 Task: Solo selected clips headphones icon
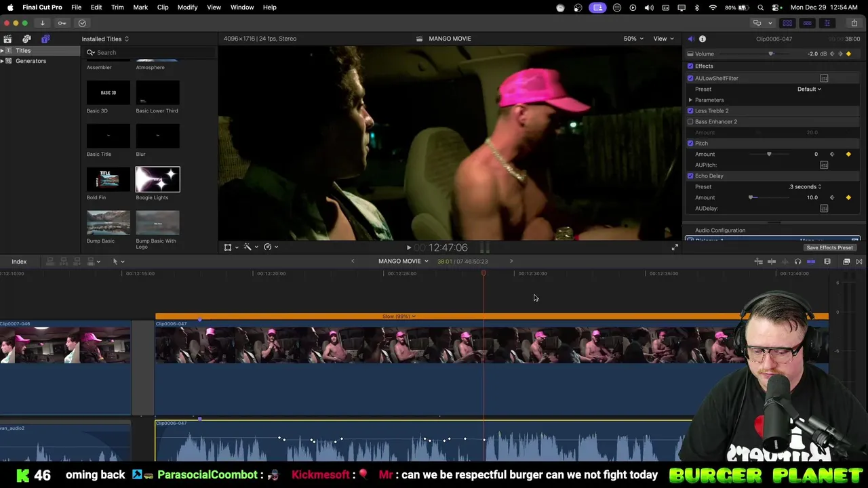point(798,262)
